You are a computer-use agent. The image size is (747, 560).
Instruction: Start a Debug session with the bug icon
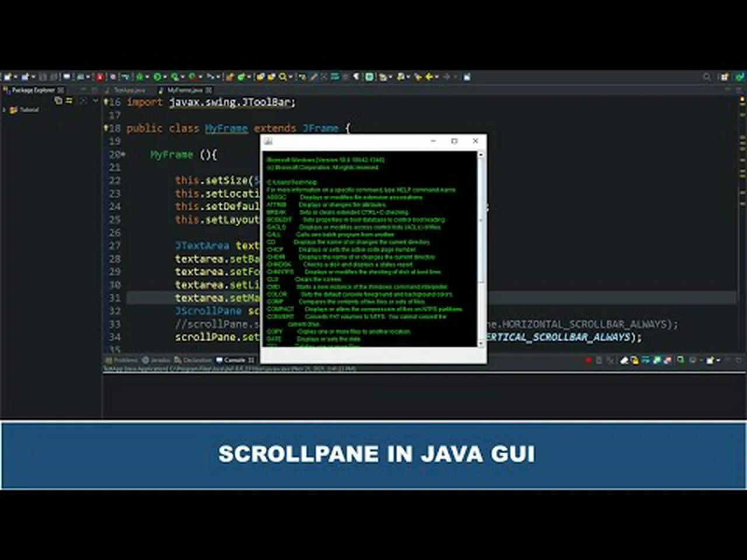click(140, 76)
